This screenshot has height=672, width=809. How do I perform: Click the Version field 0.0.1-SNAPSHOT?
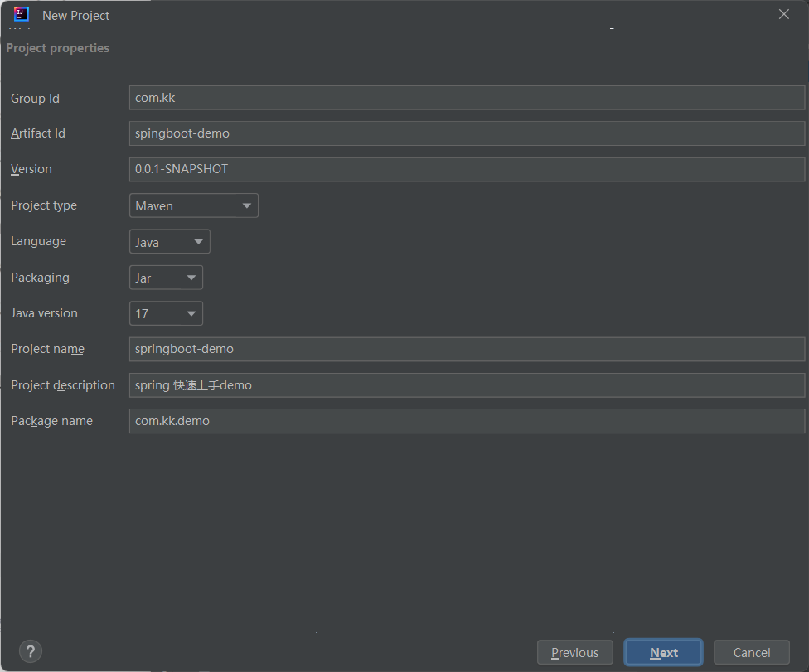coord(467,169)
